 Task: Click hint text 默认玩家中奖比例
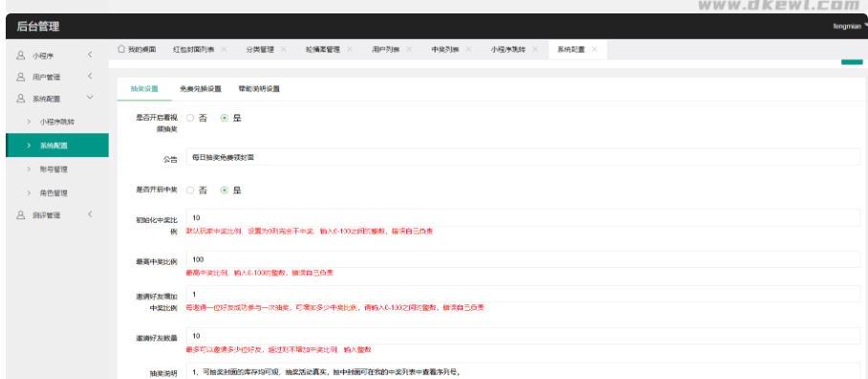(310, 231)
